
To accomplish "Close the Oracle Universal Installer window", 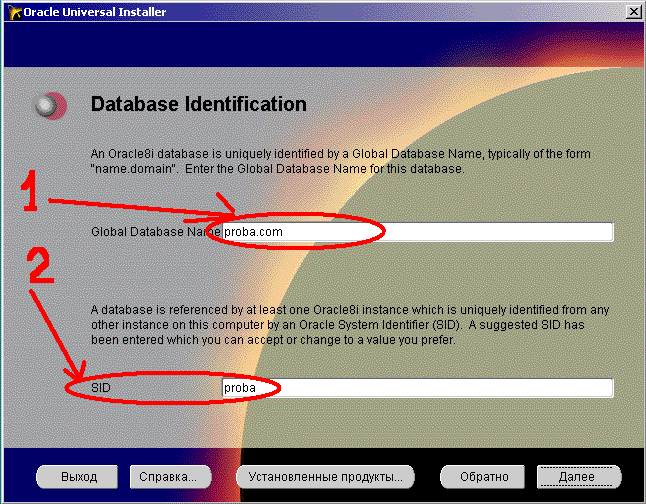I will point(632,11).
